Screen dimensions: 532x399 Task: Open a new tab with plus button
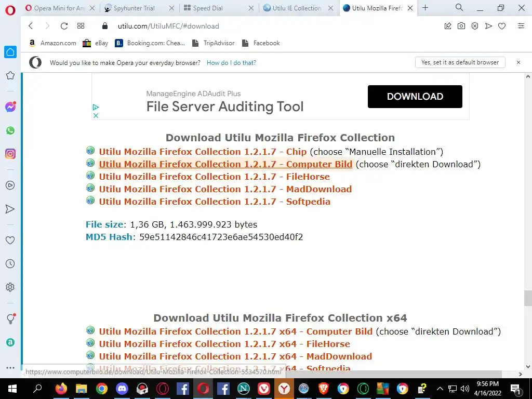[x=425, y=8]
